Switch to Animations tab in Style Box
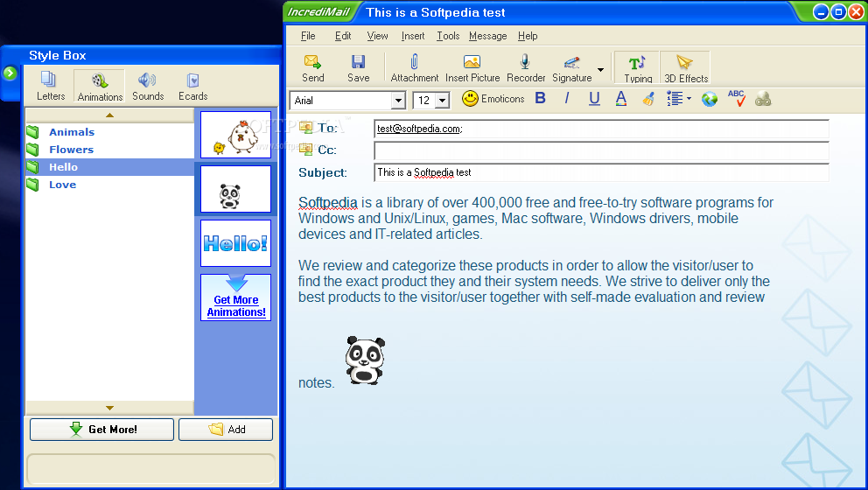This screenshot has height=490, width=868. 100,87
